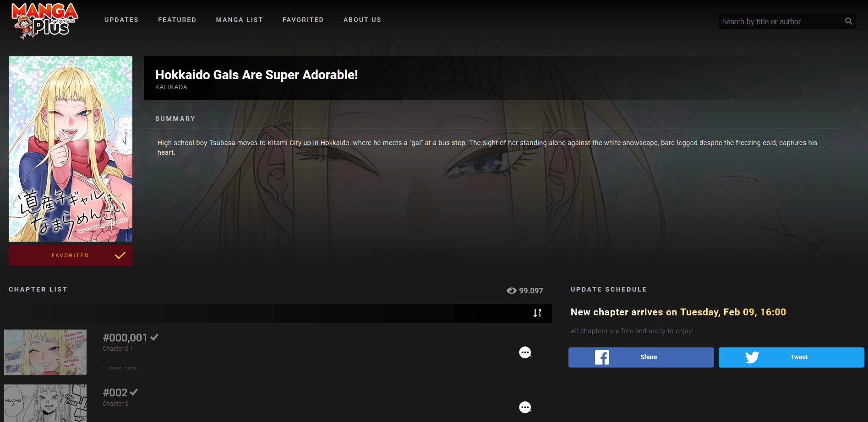This screenshot has width=868, height=422.
Task: Open chapter #002 thumbnail
Action: click(45, 403)
